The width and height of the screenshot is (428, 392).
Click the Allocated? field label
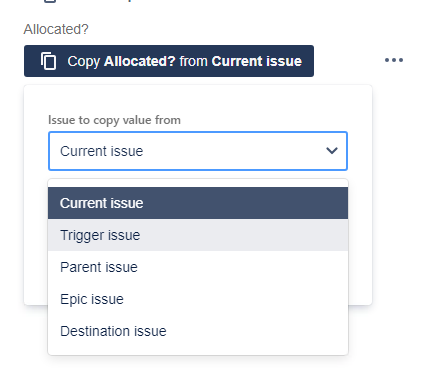(x=56, y=29)
